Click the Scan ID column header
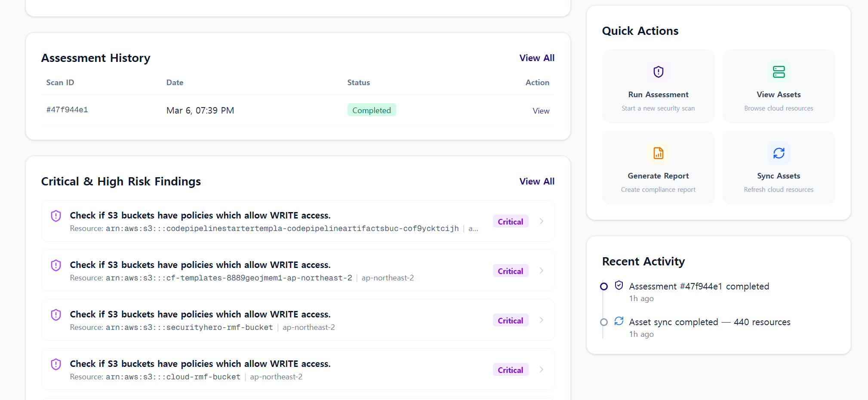The height and width of the screenshot is (400, 868). point(60,83)
